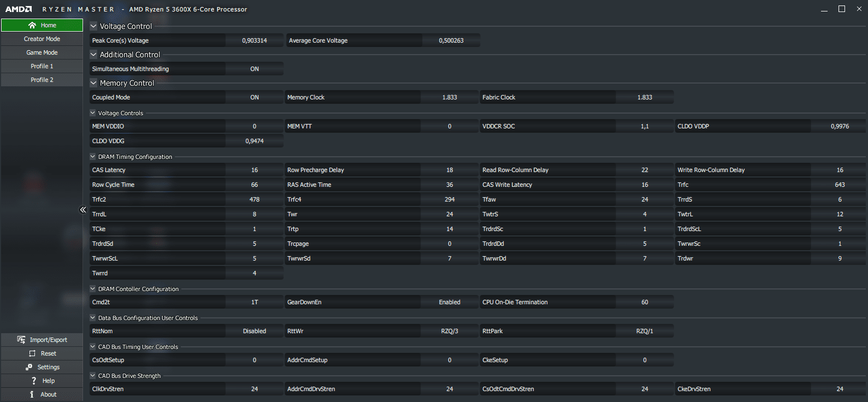Open Import/Export options
868x402 pixels.
click(x=42, y=340)
